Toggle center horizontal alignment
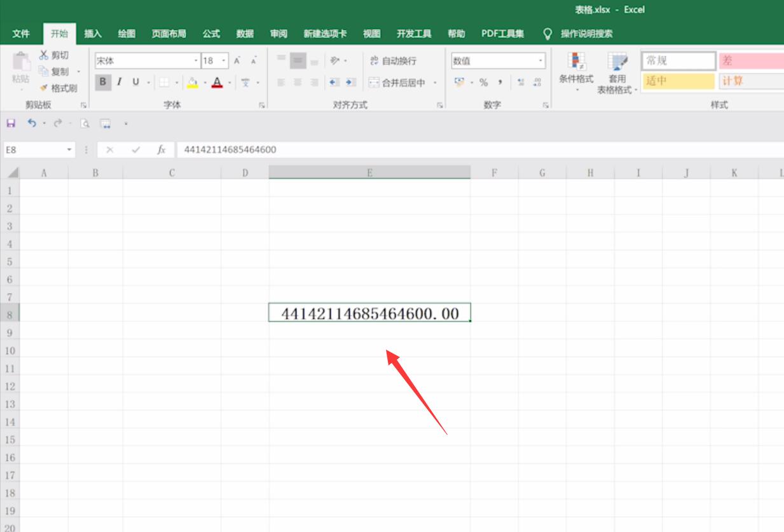The width and height of the screenshot is (784, 532). 298,82
